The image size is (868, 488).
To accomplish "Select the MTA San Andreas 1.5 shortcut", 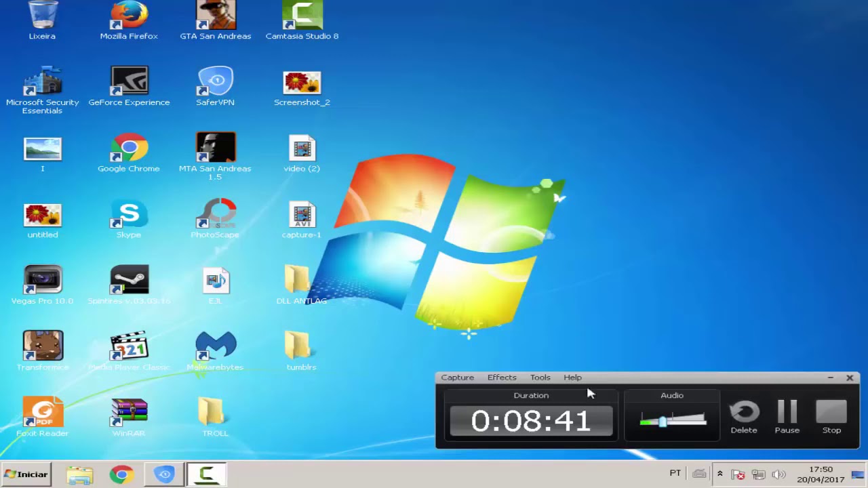I will tap(216, 157).
